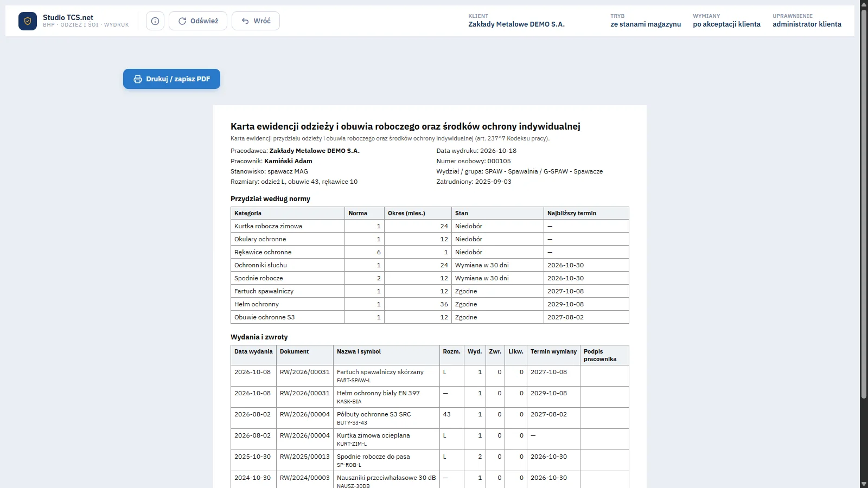Click 'Fartuch spawalniczy skórzany' item name
The width and height of the screenshot is (868, 488).
[x=380, y=372]
